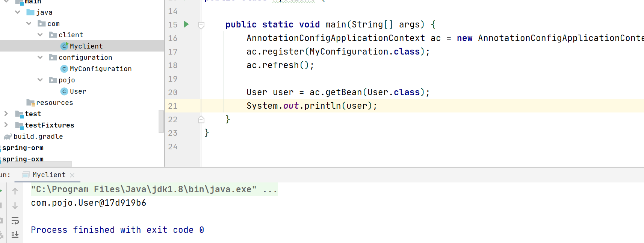Click the project tree vertical scrollbar
The height and width of the screenshot is (243, 644).
click(x=162, y=121)
